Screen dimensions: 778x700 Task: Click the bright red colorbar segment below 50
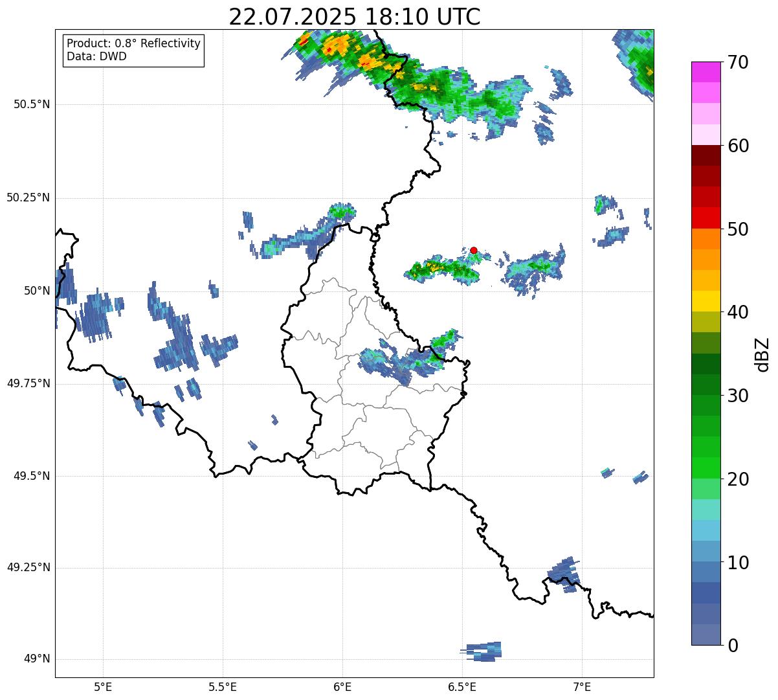pyautogui.click(x=706, y=218)
